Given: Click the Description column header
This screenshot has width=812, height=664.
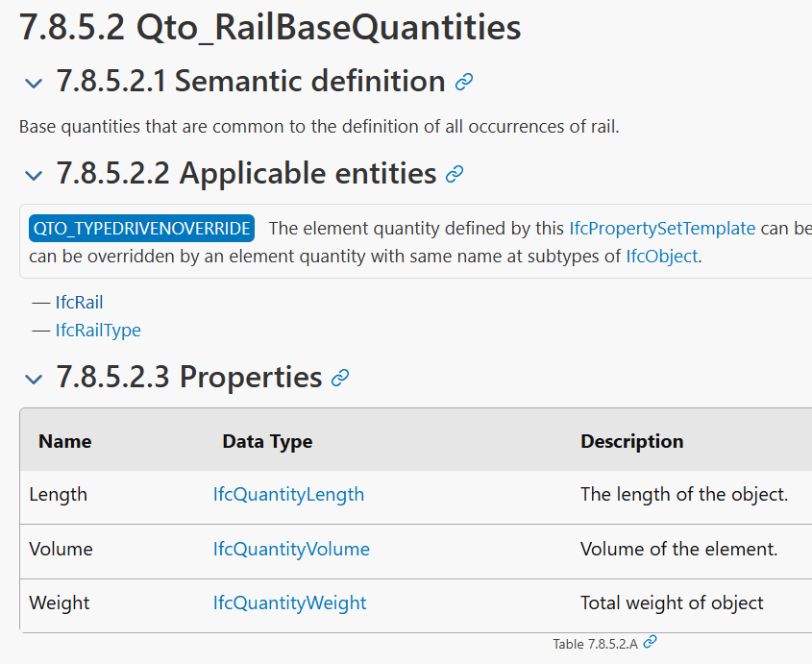Looking at the screenshot, I should click(631, 441).
